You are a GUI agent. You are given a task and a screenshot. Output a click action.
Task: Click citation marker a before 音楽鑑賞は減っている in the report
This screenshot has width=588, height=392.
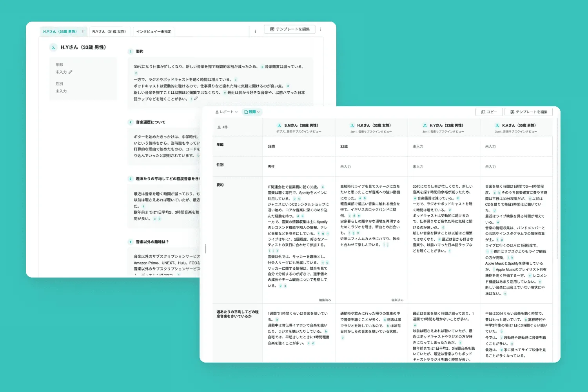click(x=262, y=67)
